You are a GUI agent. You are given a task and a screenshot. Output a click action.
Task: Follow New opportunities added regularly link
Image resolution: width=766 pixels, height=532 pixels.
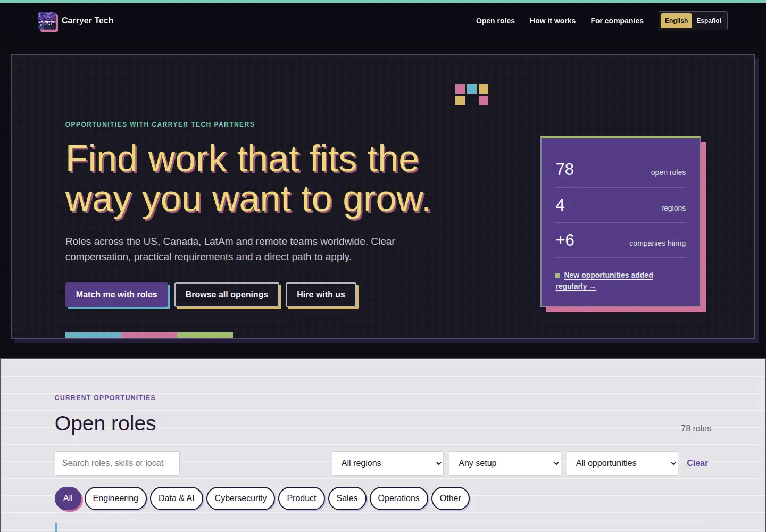pos(604,280)
